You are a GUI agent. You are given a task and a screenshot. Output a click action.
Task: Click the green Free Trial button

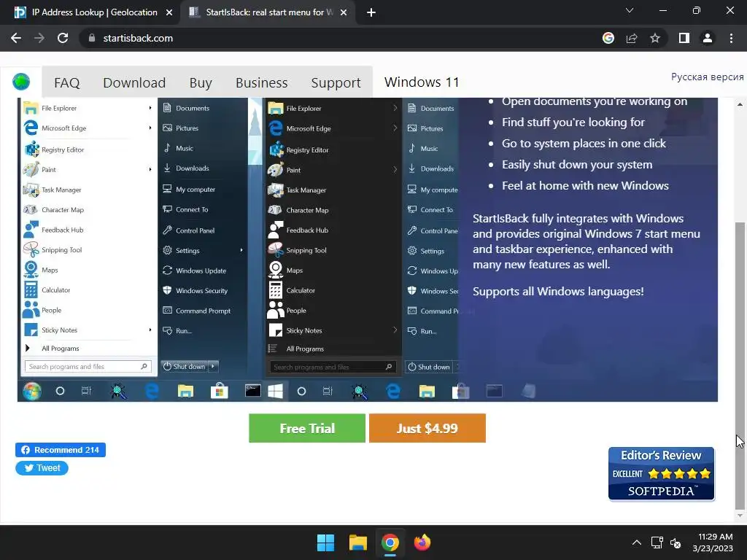pyautogui.click(x=307, y=428)
